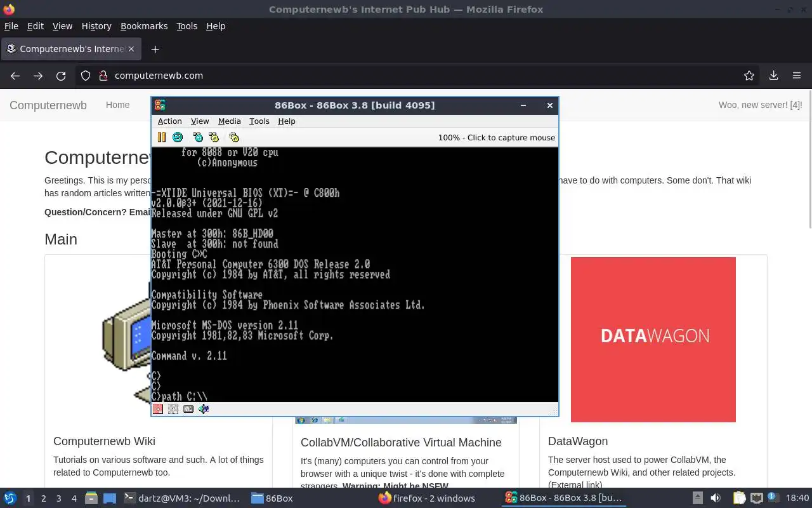Viewport: 812px width, 508px height.
Task: Click the removable media eject tray icon
Action: coord(697,498)
